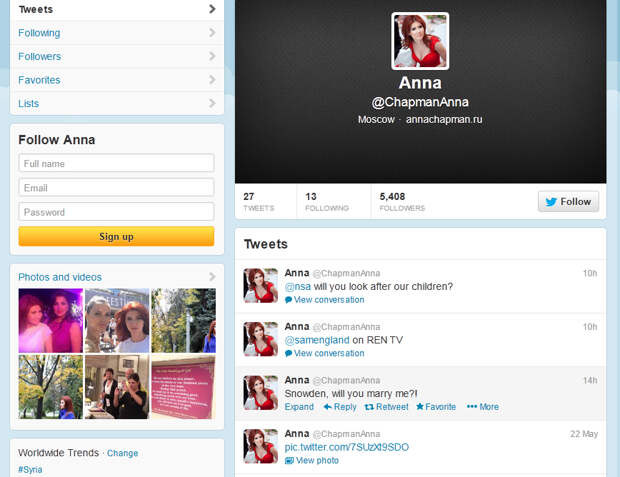
Task: Click the @ChapmanAnna handle in the header
Action: coord(420,102)
